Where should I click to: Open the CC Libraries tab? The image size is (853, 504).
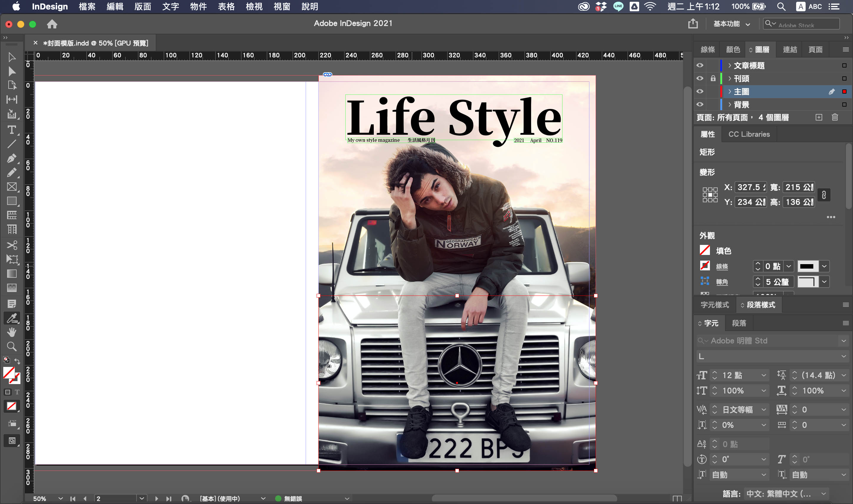(749, 134)
